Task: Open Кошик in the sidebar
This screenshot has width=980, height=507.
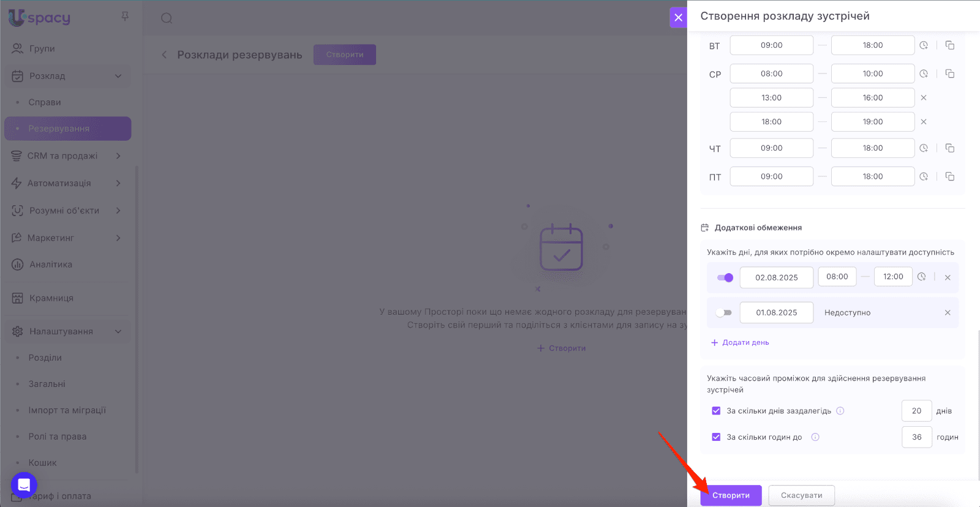Action: [x=42, y=463]
